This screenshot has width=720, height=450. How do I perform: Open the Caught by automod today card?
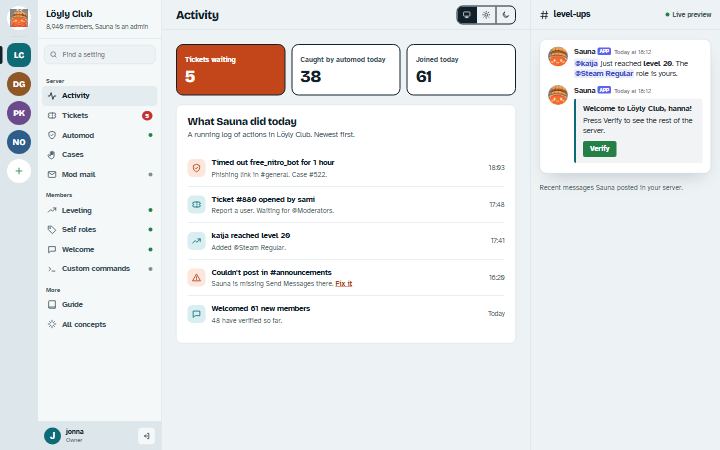pos(346,70)
